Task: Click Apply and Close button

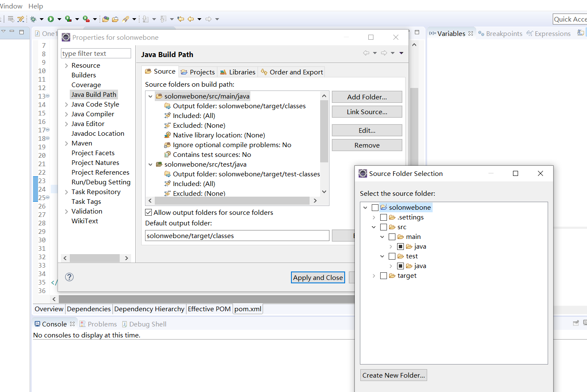Action: tap(318, 277)
